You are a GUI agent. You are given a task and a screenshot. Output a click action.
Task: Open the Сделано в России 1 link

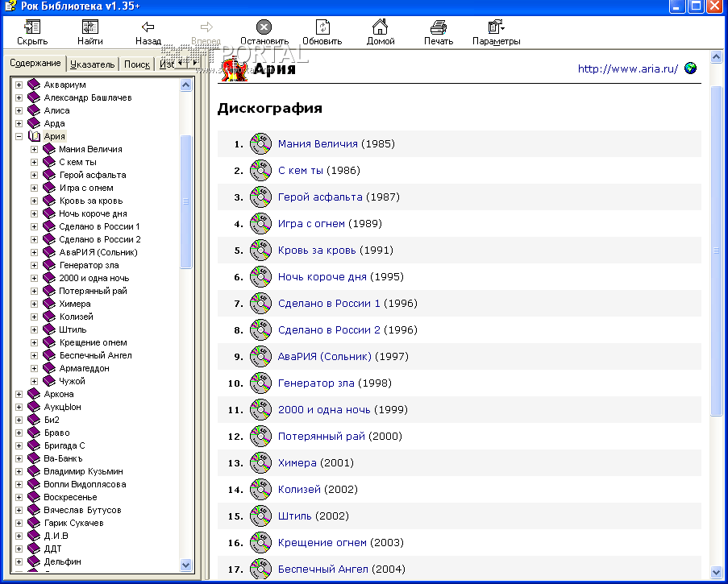pyautogui.click(x=329, y=304)
